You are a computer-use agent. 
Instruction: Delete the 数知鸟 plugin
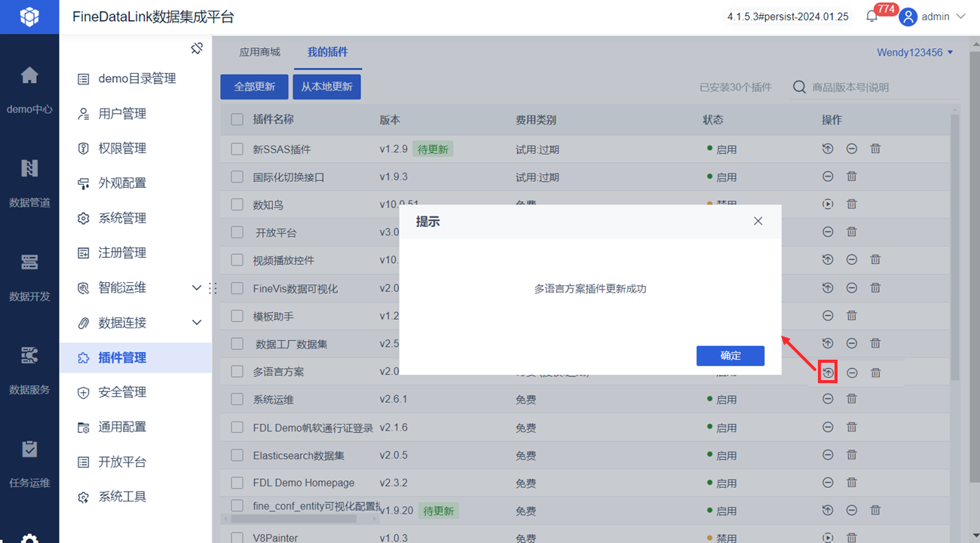pos(852,204)
